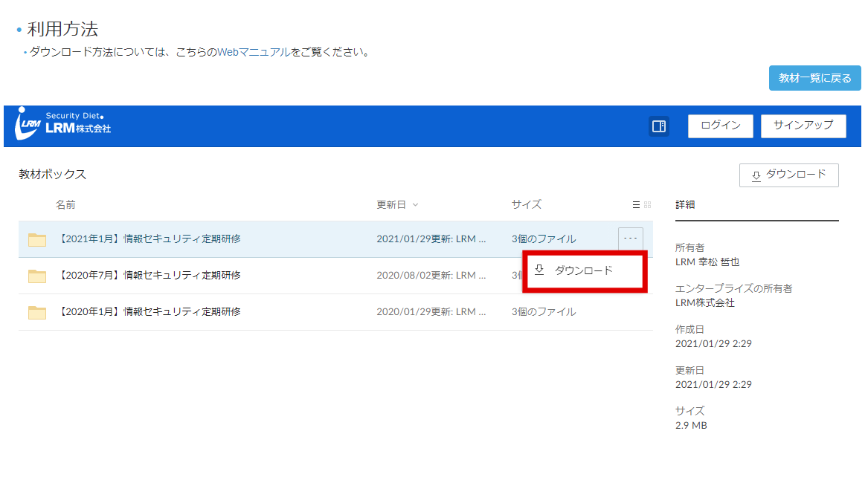
Task: Select ダウンロード in the context menu
Action: pos(585,270)
